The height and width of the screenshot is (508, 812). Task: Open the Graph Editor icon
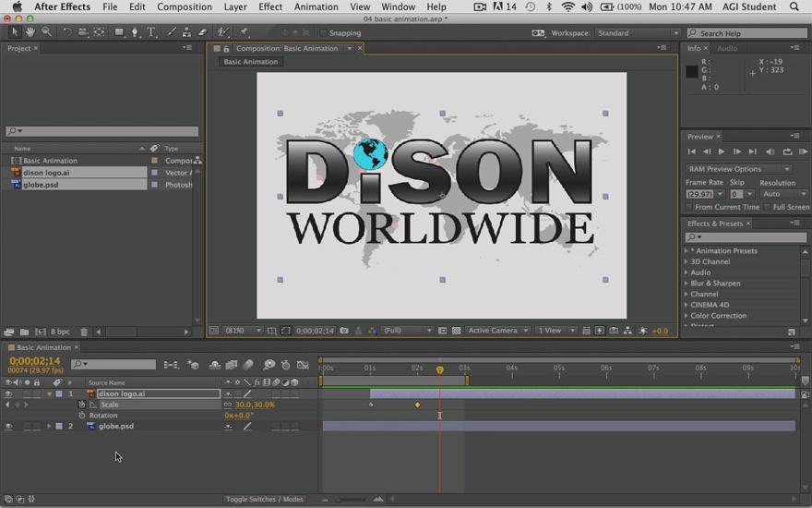(303, 365)
